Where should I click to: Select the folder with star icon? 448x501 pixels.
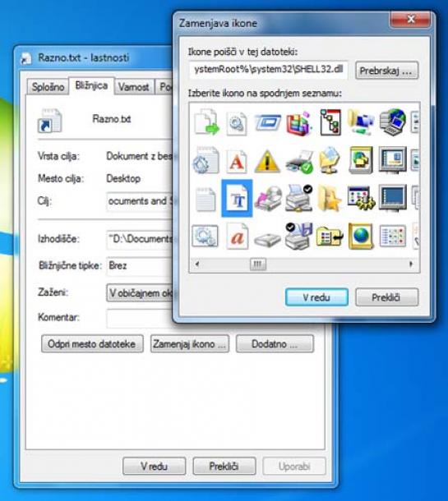click(329, 199)
